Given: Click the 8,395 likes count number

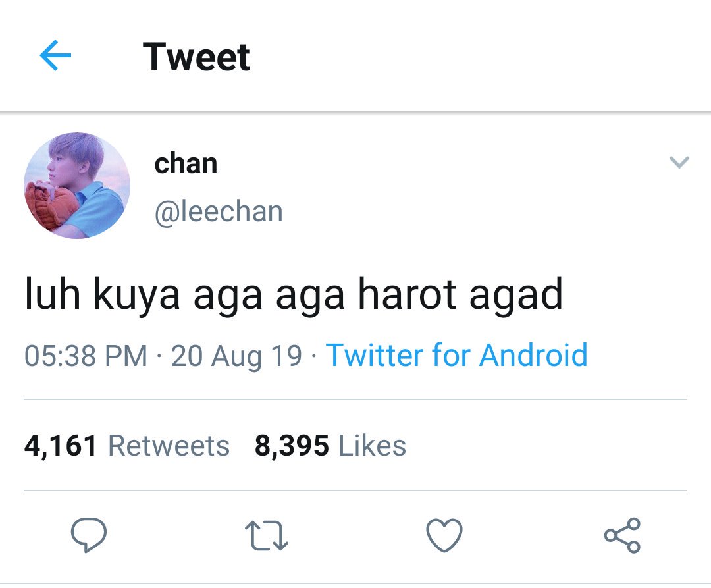Looking at the screenshot, I should coord(292,446).
